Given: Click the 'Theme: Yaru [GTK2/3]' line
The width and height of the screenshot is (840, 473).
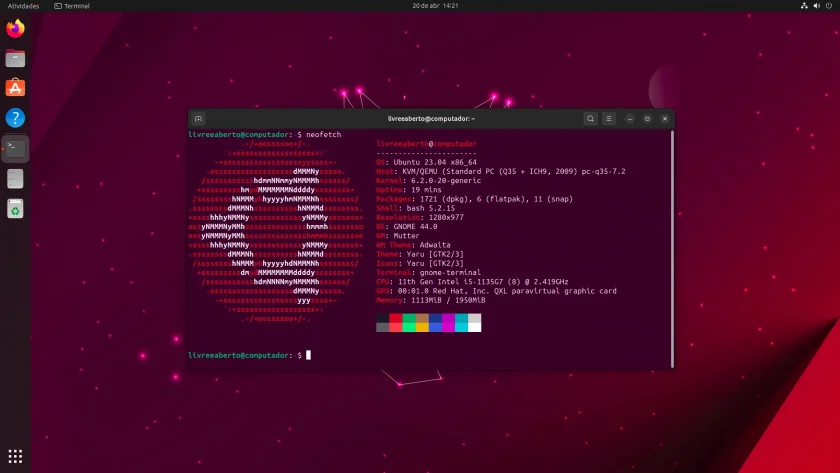Looking at the screenshot, I should 420,254.
